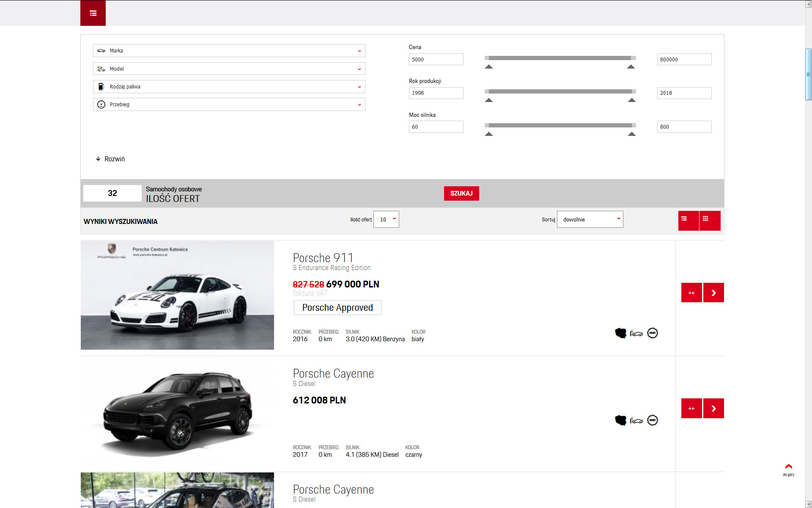Compare the 612 008 PLN Cayenne offer
812x508 pixels.
(691, 408)
